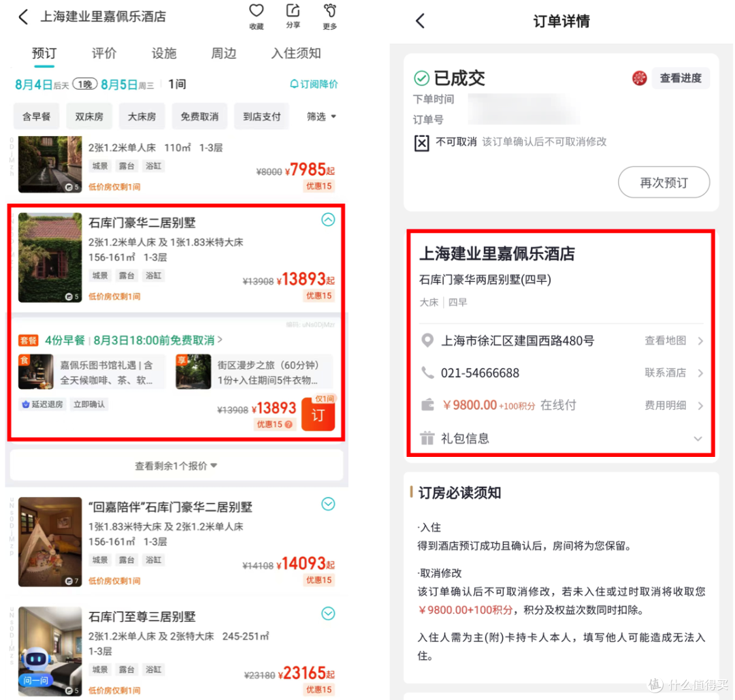
Task: Tap the question mark beside 优惠15
Action: pyautogui.click(x=289, y=424)
